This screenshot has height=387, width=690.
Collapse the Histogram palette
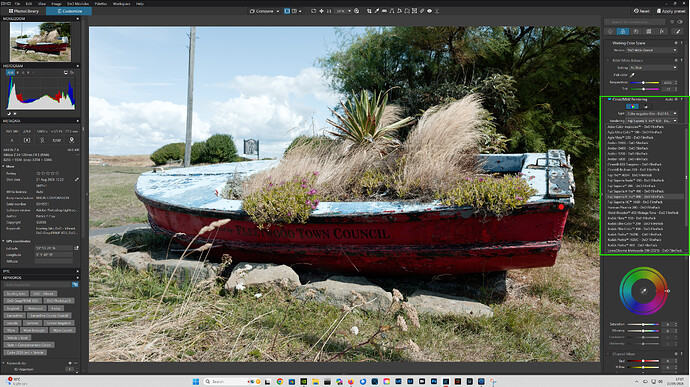(x=78, y=66)
